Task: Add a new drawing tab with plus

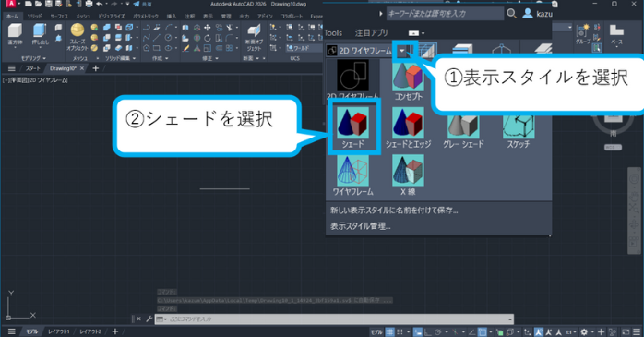Action: click(x=96, y=68)
